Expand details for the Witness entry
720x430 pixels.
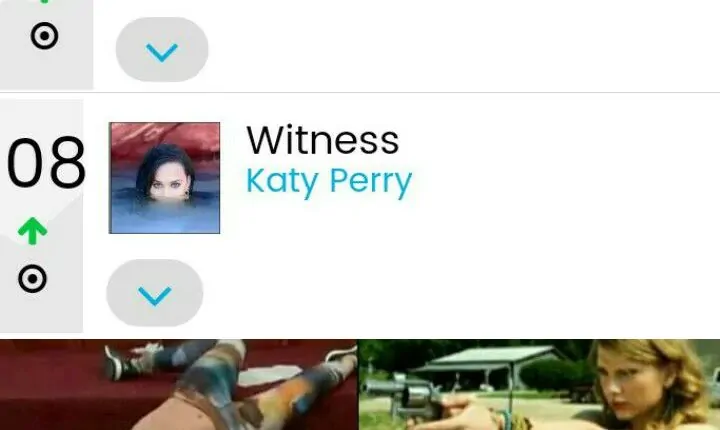click(x=155, y=293)
